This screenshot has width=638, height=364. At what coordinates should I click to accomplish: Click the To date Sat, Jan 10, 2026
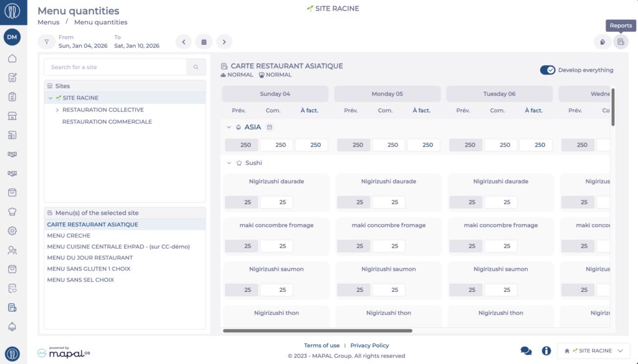pyautogui.click(x=136, y=46)
